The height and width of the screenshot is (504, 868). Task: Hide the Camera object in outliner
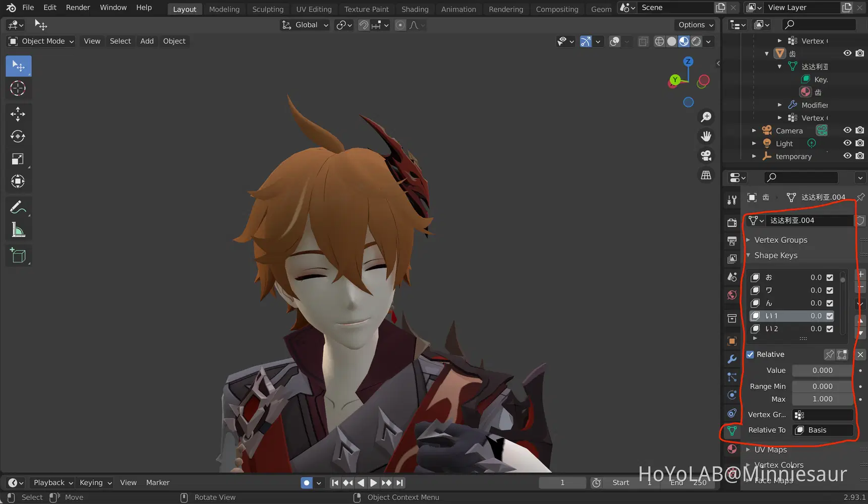coord(847,131)
